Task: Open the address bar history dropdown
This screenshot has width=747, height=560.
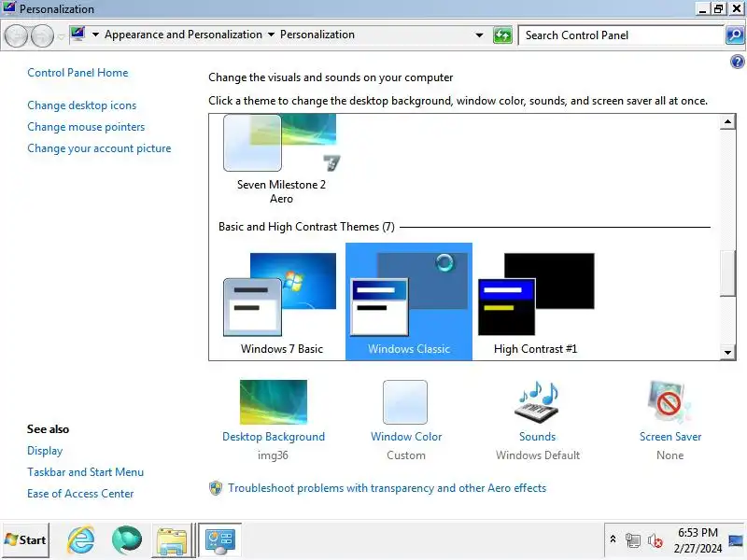Action: pos(479,35)
